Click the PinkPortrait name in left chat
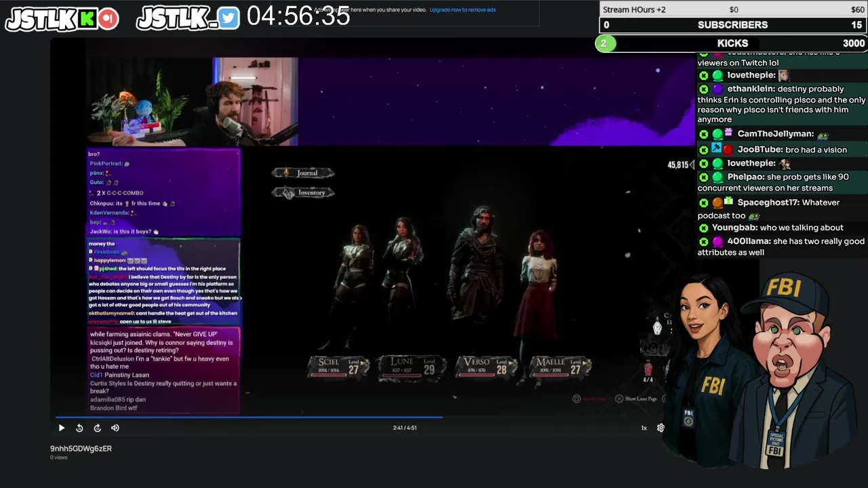Image resolution: width=868 pixels, height=488 pixels. (x=106, y=163)
